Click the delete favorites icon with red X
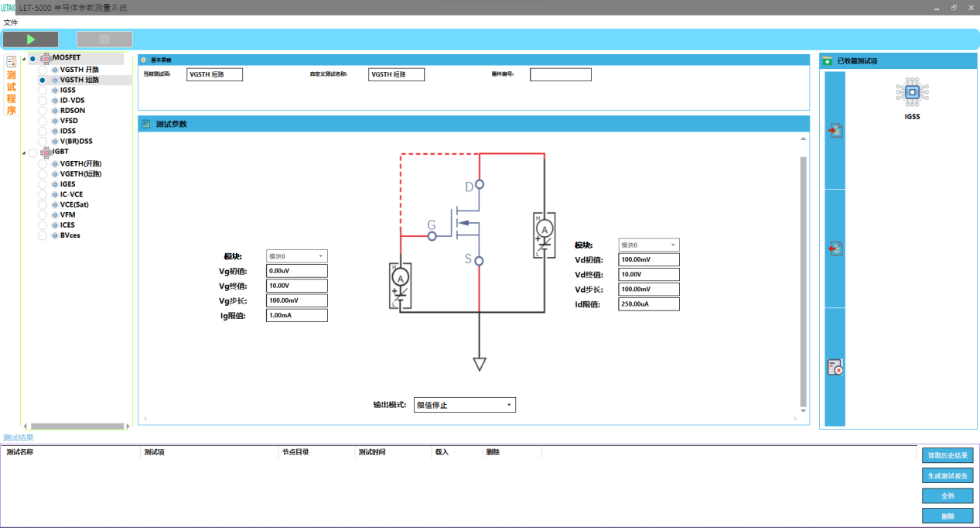This screenshot has width=980, height=528. (x=835, y=367)
